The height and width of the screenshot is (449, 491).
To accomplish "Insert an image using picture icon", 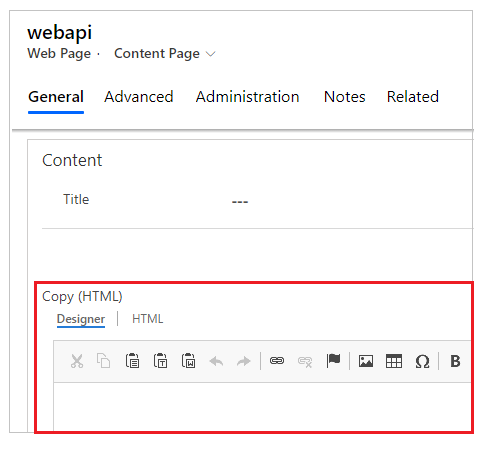I will 366,361.
